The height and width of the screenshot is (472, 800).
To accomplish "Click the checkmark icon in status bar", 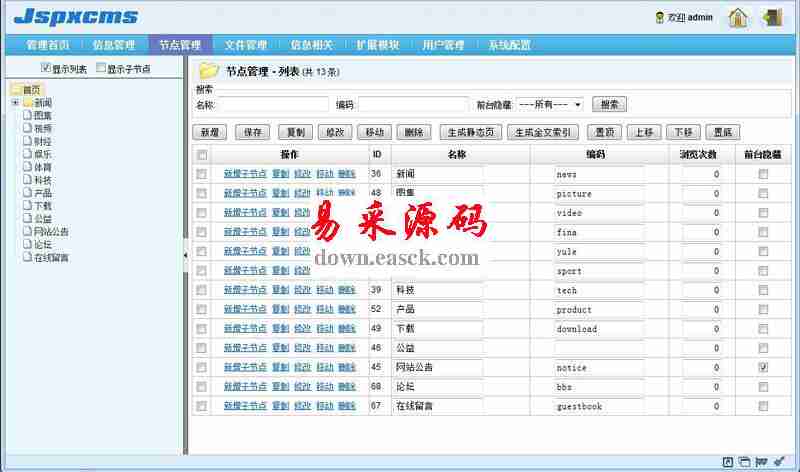I will pos(779,461).
